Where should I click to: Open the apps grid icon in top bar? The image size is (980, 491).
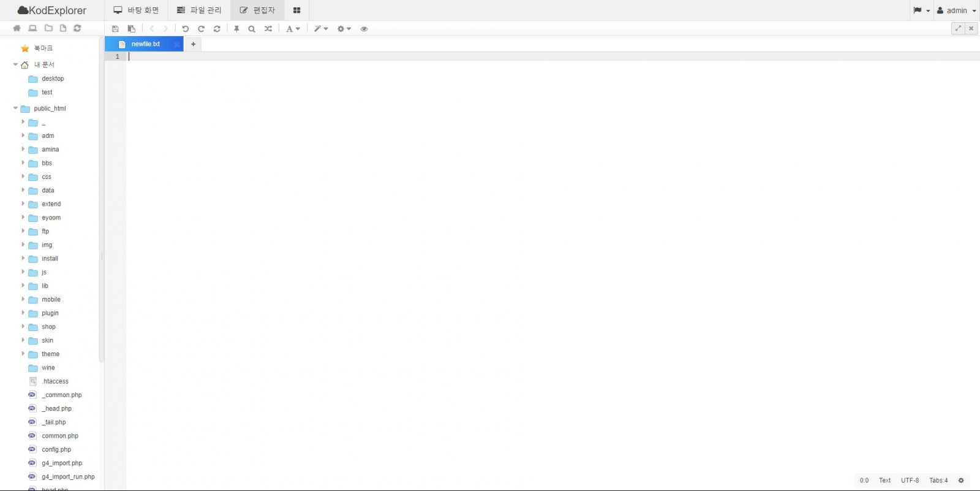pyautogui.click(x=296, y=10)
